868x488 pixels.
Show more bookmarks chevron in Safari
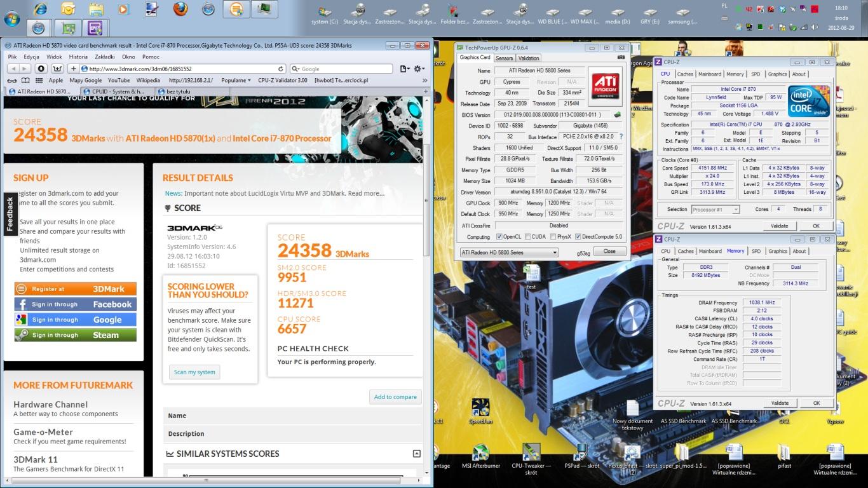click(x=425, y=81)
